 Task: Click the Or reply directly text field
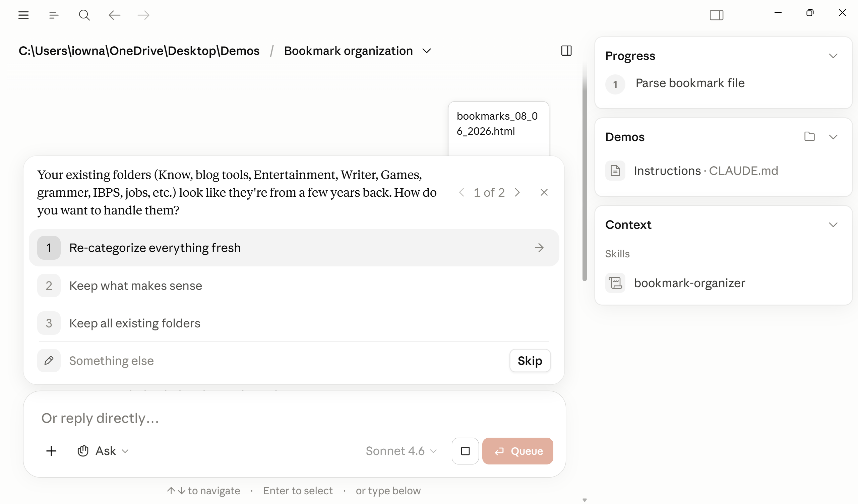coord(294,419)
